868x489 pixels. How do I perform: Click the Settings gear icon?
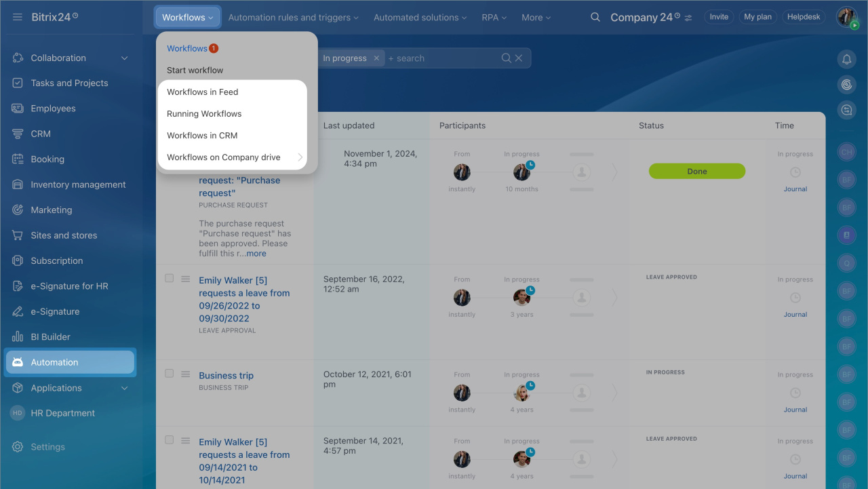click(18, 447)
